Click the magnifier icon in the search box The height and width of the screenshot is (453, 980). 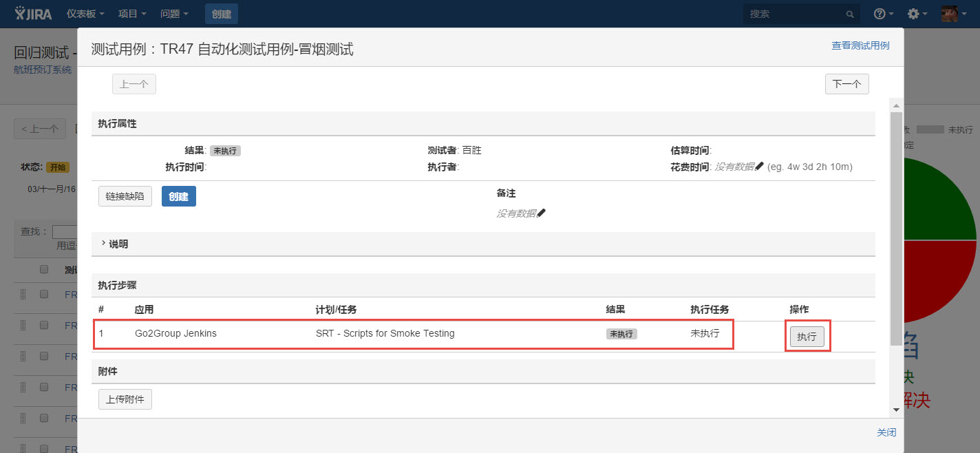click(850, 14)
